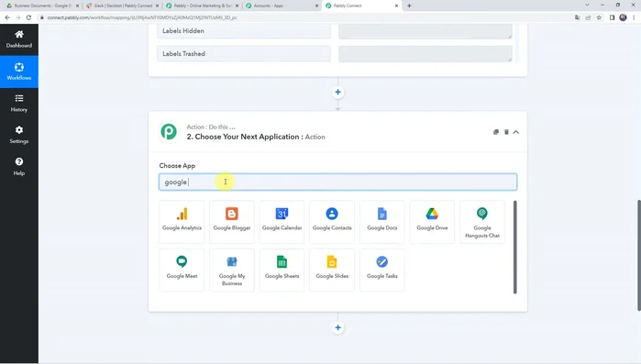This screenshot has width=641, height=364.
Task: Add a step below action 2 with plus button
Action: [x=337, y=327]
